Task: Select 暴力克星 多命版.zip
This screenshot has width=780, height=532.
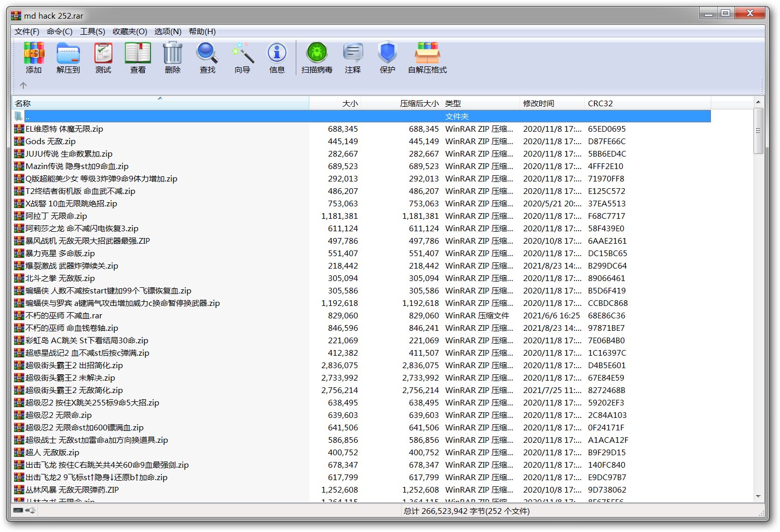Action: (x=362, y=253)
